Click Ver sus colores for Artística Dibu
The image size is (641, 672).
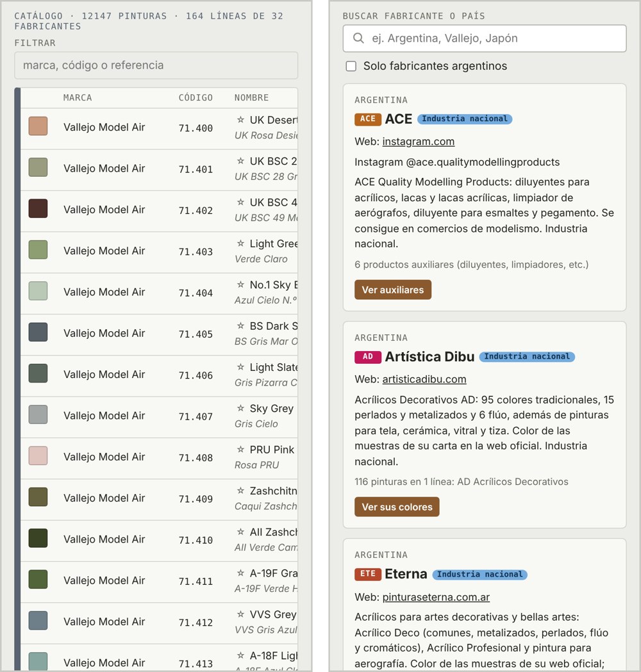397,507
